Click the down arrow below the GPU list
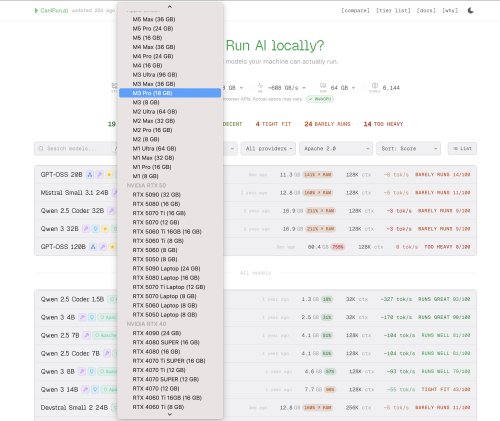500x421 pixels. click(170, 414)
